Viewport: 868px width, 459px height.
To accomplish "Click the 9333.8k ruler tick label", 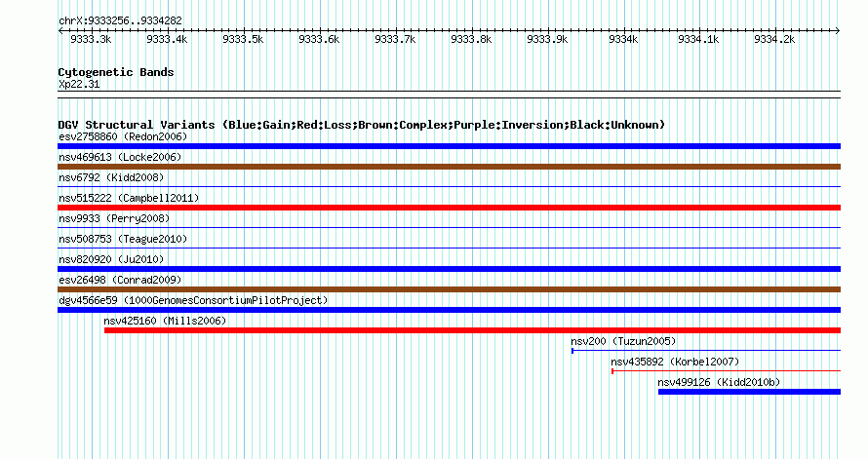I will point(471,39).
